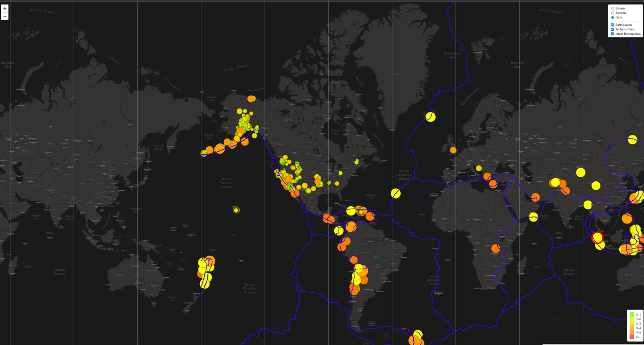
Task: Open the Hawaii earthquake marker
Action: 236,210
